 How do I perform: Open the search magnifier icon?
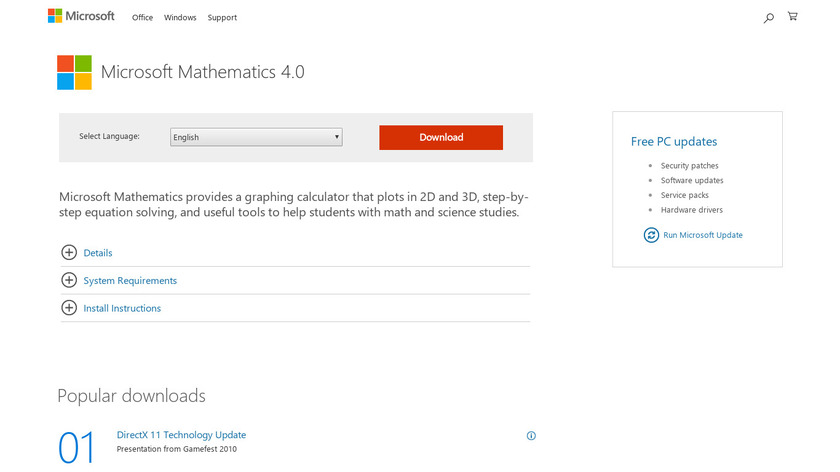(x=768, y=17)
